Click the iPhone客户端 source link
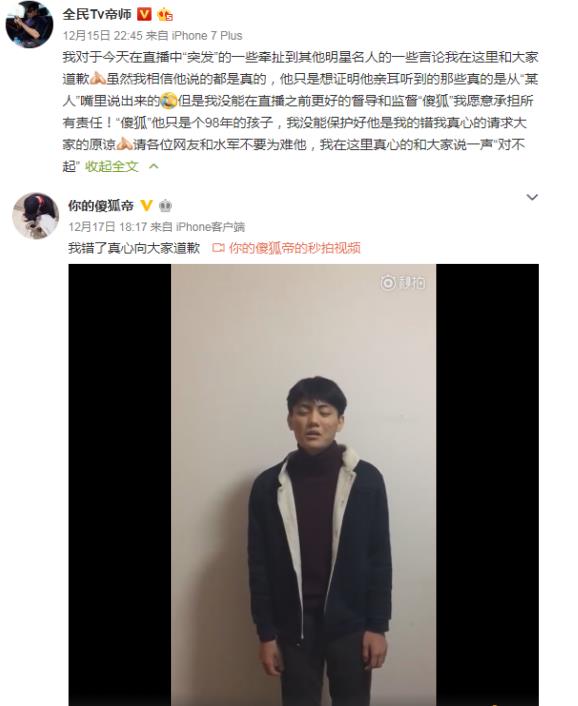Image resolution: width=578 pixels, height=706 pixels. [210, 226]
